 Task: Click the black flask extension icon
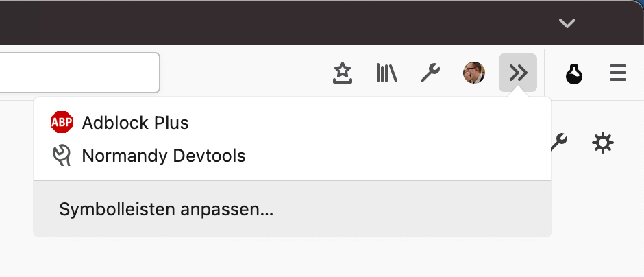tap(574, 73)
